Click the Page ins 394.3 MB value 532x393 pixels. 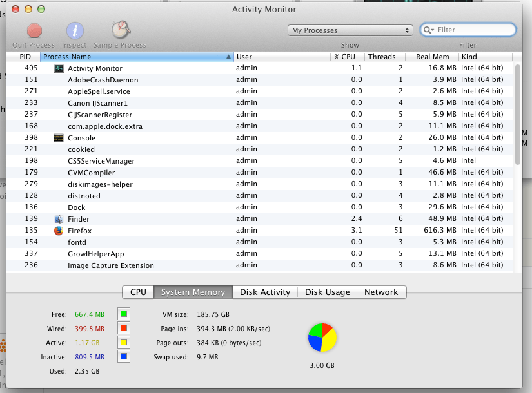pyautogui.click(x=233, y=329)
